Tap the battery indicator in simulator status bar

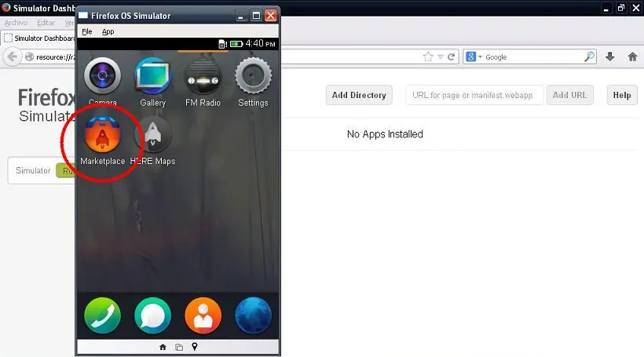click(236, 43)
